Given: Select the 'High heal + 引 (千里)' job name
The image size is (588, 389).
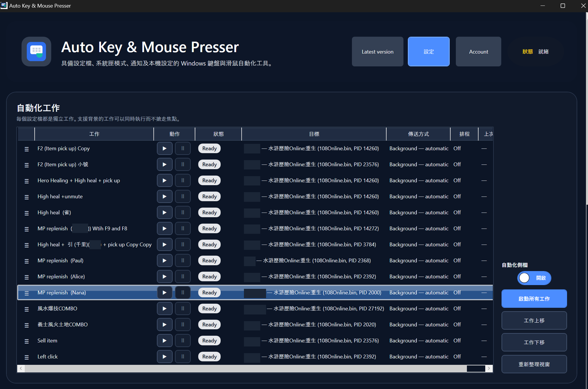Looking at the screenshot, I should point(95,245).
